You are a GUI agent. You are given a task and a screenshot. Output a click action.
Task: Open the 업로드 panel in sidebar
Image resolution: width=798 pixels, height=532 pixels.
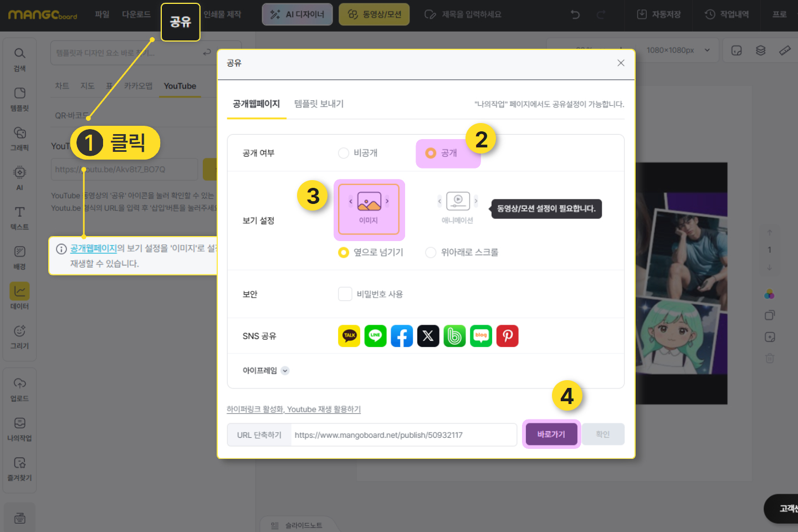point(19,390)
